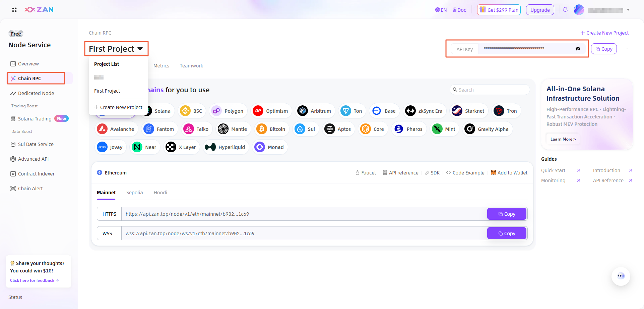
Task: Select the Mint chain
Action: 444,129
